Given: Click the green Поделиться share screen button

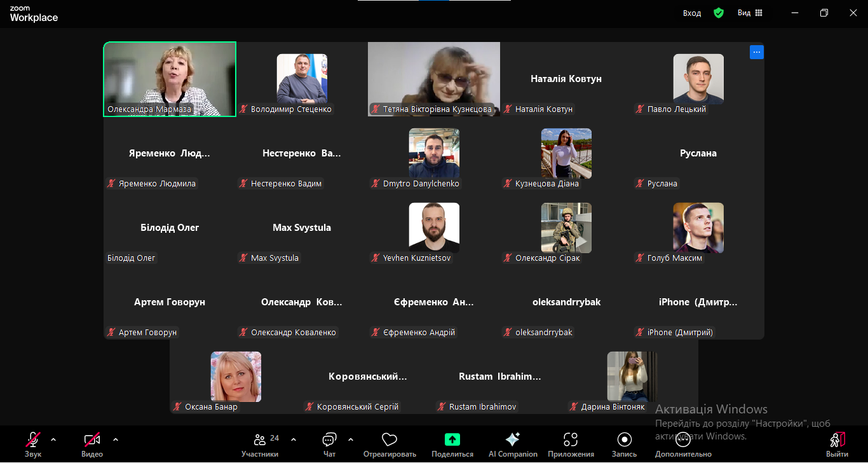Looking at the screenshot, I should click(x=452, y=444).
